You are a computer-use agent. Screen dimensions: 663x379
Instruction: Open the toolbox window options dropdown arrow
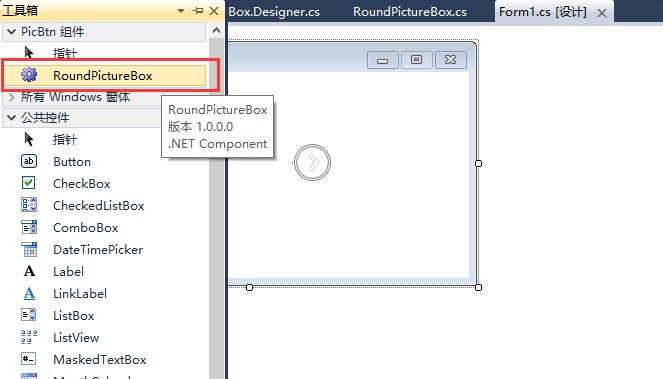181,11
